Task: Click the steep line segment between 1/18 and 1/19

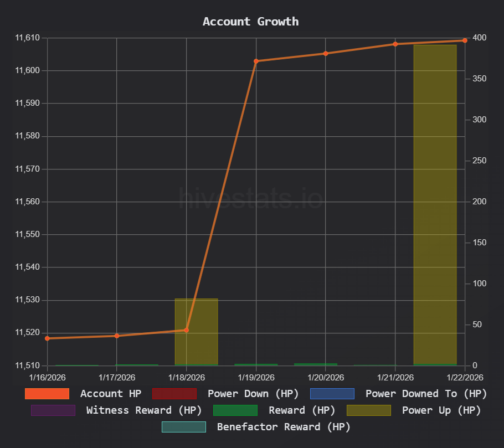Action: tap(221, 195)
